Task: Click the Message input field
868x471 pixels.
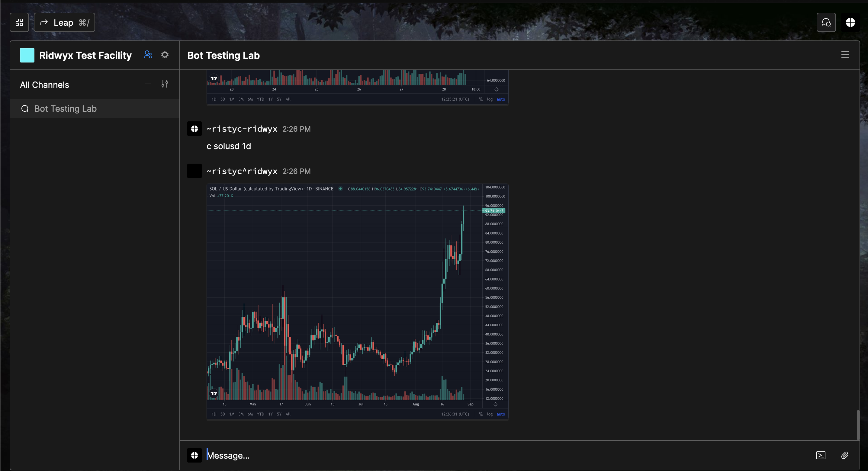Action: 303,455
